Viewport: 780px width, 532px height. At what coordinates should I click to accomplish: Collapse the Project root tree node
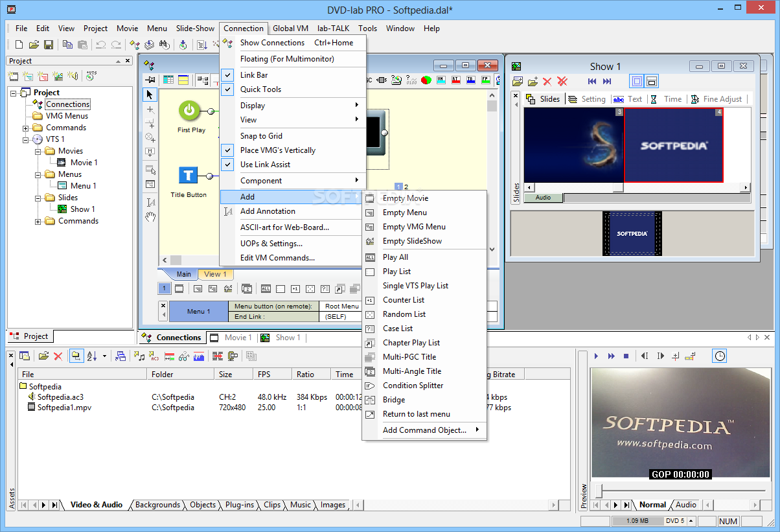click(x=14, y=93)
